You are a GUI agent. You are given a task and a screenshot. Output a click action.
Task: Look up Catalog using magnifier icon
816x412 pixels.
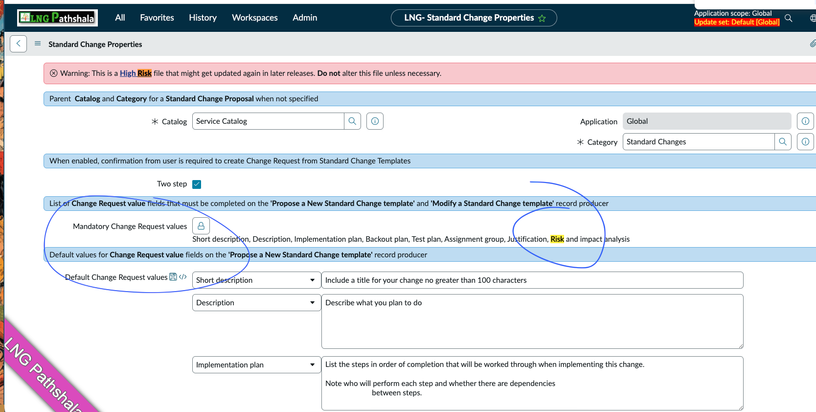(x=352, y=121)
